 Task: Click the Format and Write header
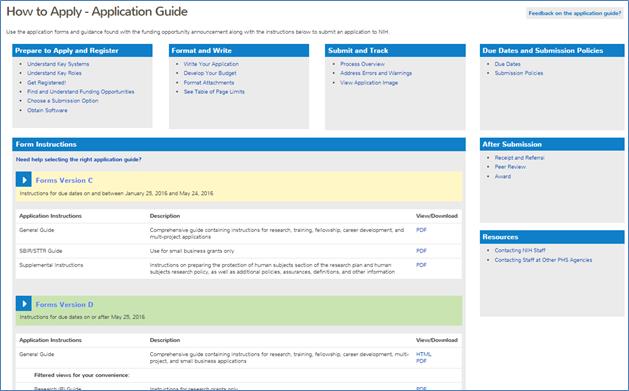239,51
